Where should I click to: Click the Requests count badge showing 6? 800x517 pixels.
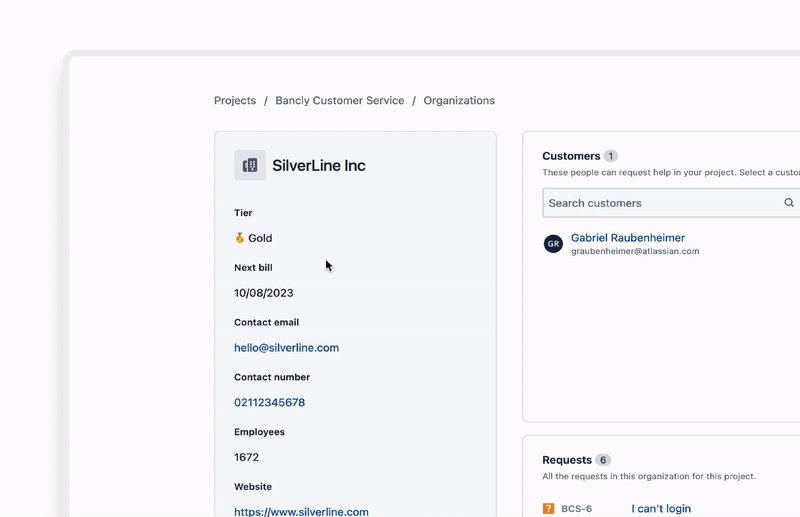coord(603,460)
